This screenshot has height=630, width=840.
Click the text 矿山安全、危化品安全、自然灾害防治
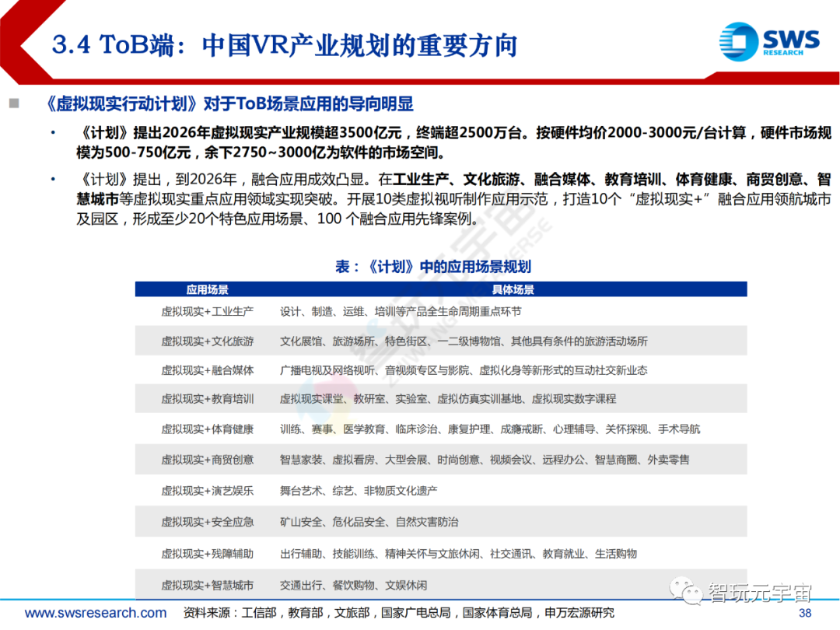click(369, 522)
